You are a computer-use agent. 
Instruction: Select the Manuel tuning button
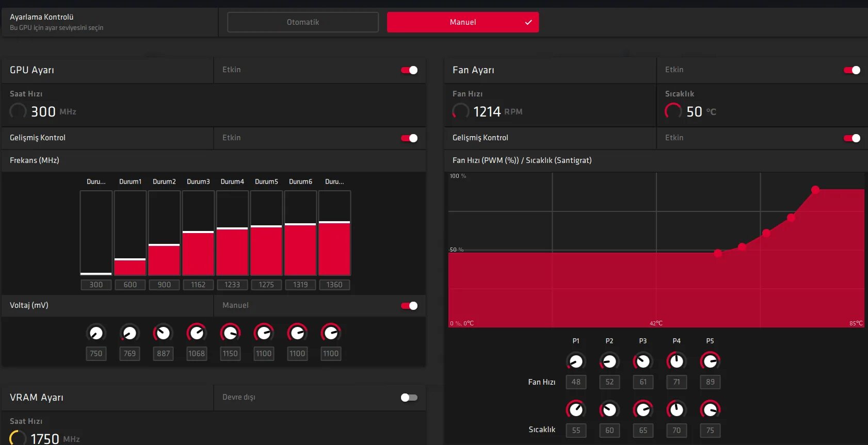[x=463, y=22]
